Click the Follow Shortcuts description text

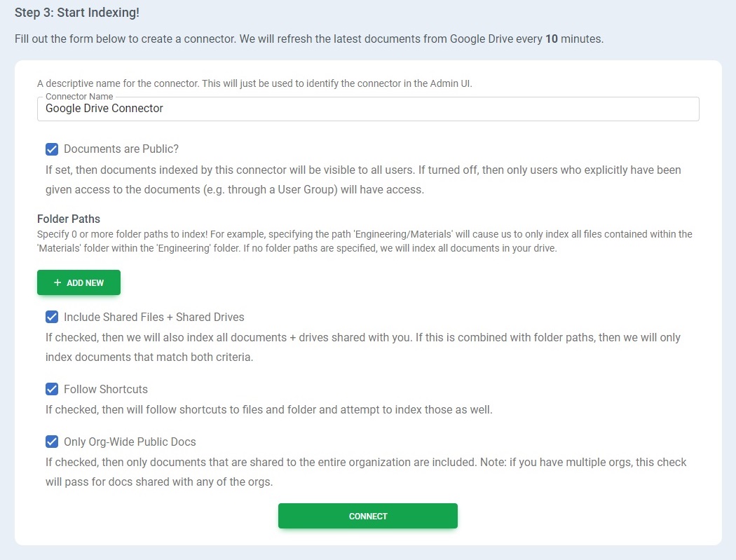point(268,409)
